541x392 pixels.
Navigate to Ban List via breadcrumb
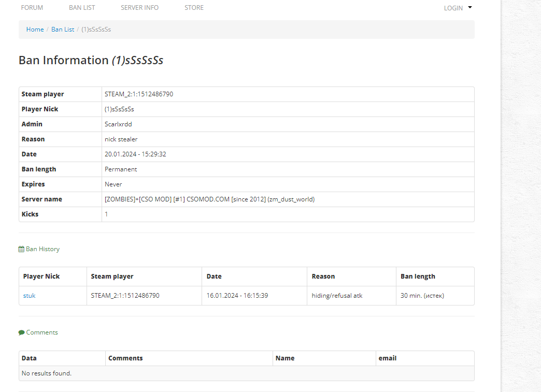(63, 30)
